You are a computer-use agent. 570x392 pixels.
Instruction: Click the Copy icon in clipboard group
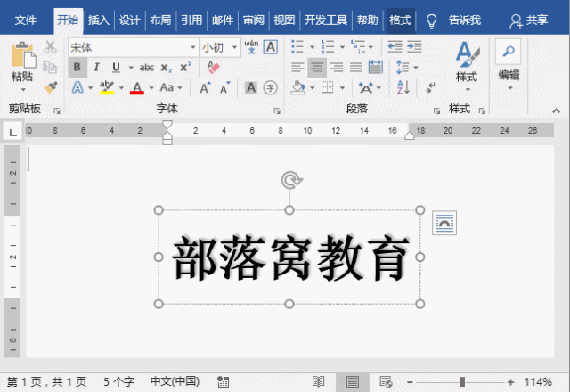(x=50, y=68)
